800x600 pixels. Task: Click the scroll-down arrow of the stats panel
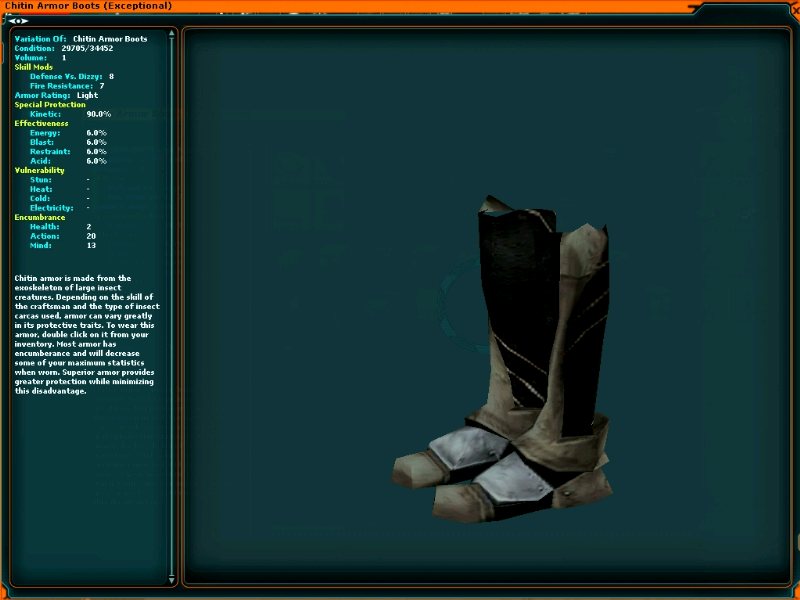pos(171,579)
